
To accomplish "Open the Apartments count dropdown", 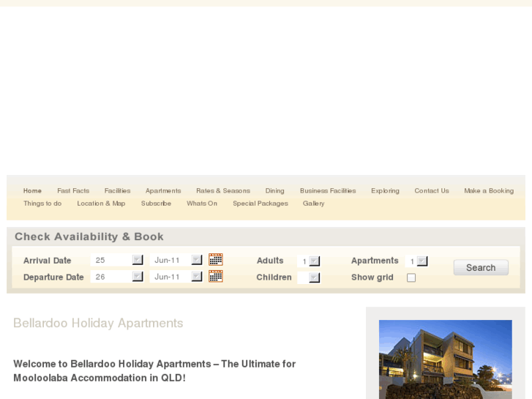I will [x=416, y=261].
